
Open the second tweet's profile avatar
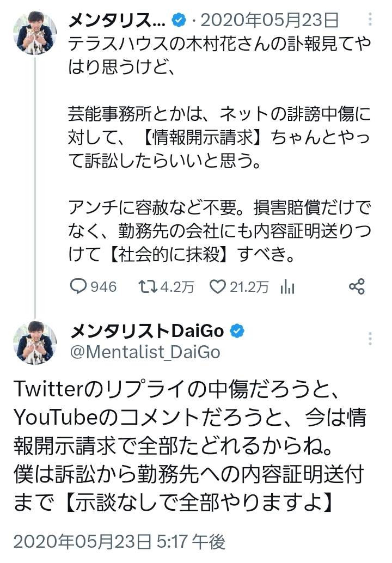(35, 343)
